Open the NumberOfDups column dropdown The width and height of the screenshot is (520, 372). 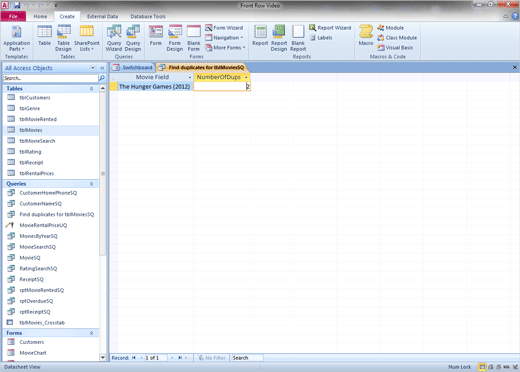point(246,77)
